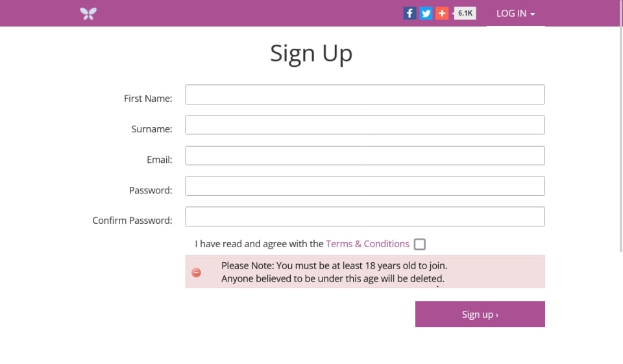623x364 pixels.
Task: Click the 6.1K share counter
Action: click(465, 13)
